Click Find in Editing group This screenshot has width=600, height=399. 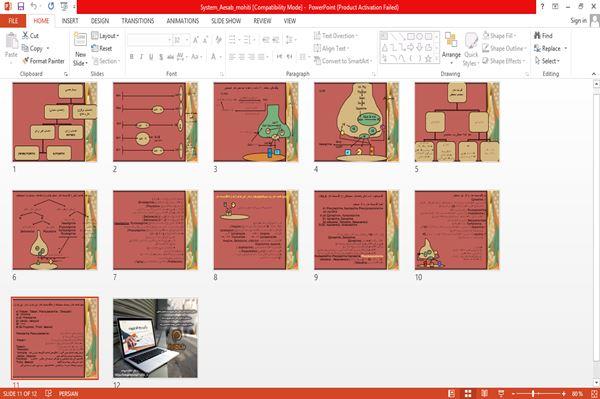click(x=543, y=36)
